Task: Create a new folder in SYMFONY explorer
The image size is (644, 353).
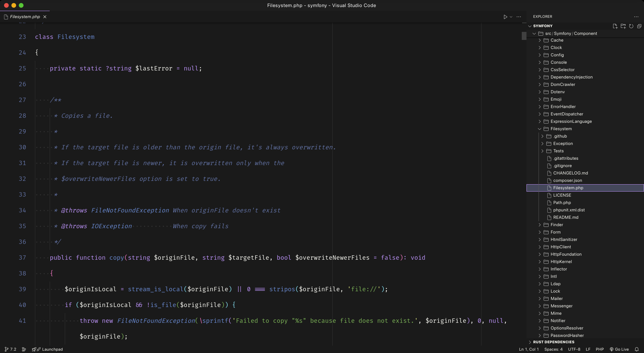Action: click(623, 26)
